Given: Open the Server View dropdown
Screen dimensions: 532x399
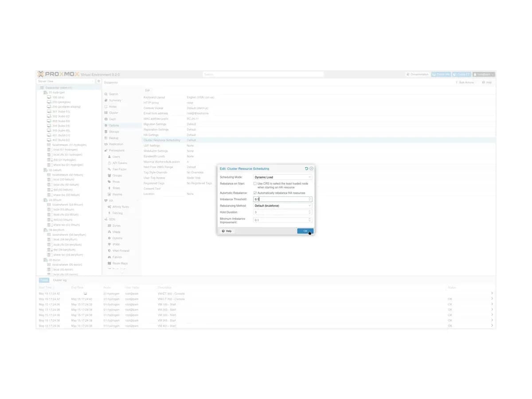Looking at the screenshot, I should pyautogui.click(x=66, y=82).
